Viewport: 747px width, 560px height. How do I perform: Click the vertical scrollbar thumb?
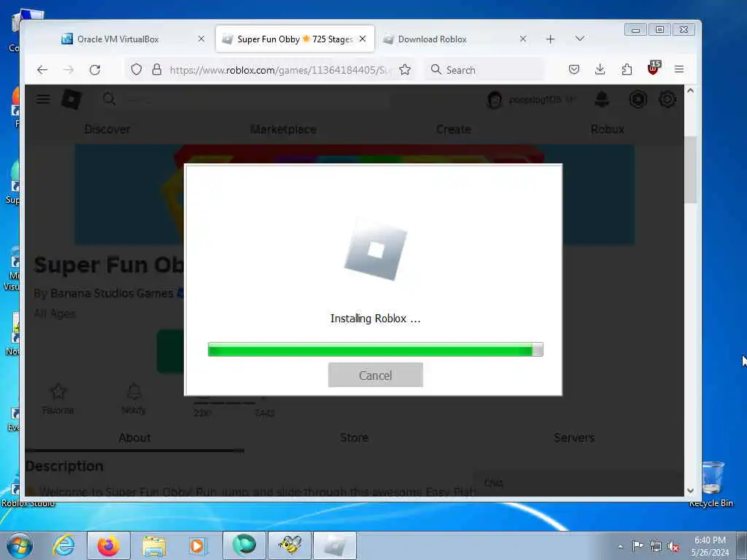click(x=690, y=170)
